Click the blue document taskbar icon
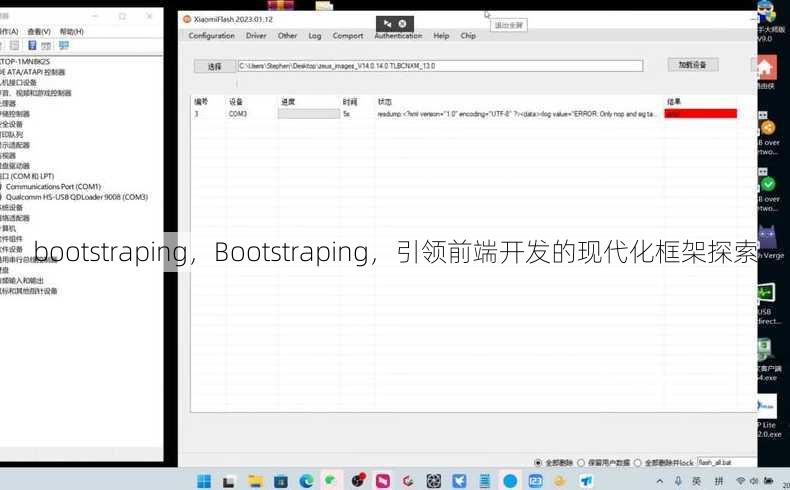Screen dimensions: 790x490 pyautogui.click(x=485, y=481)
